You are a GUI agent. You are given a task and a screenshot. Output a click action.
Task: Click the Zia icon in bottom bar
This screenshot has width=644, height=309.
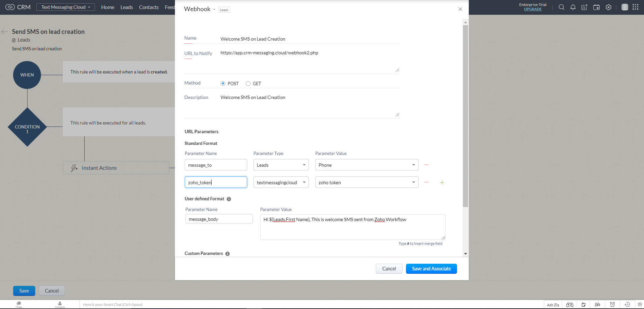(597, 305)
